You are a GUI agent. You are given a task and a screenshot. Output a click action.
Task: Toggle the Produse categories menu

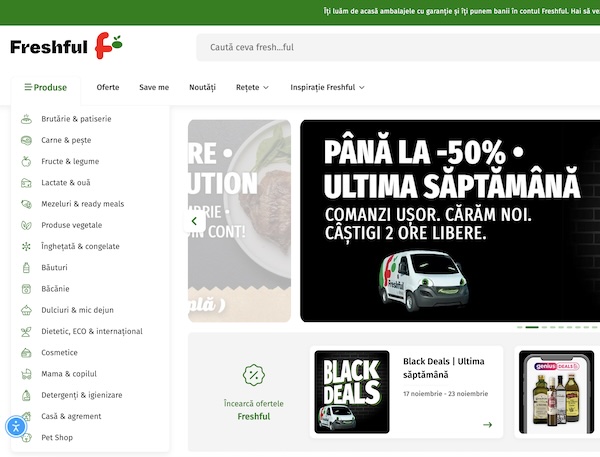pos(46,87)
